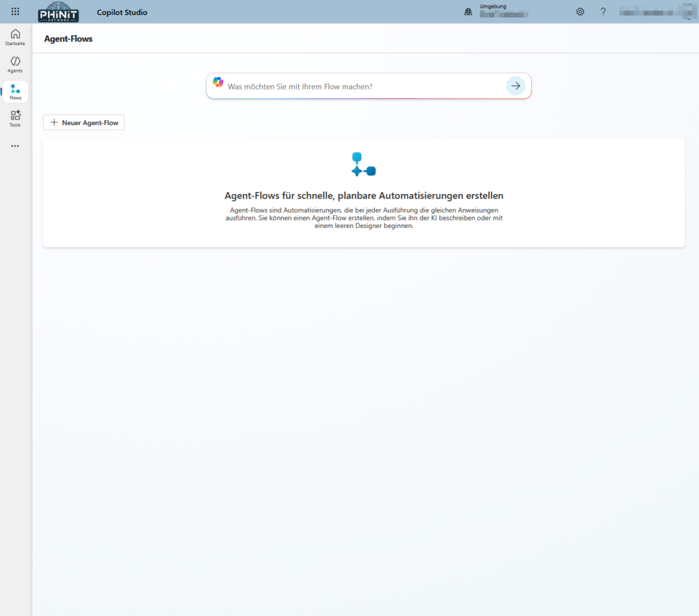
Task: Open the settings gear
Action: tap(580, 12)
